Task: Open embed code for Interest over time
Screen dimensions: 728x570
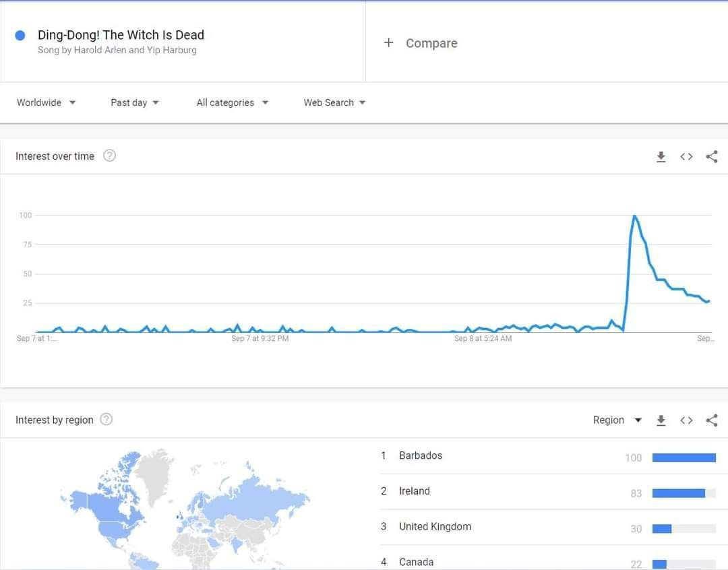Action: pos(686,157)
